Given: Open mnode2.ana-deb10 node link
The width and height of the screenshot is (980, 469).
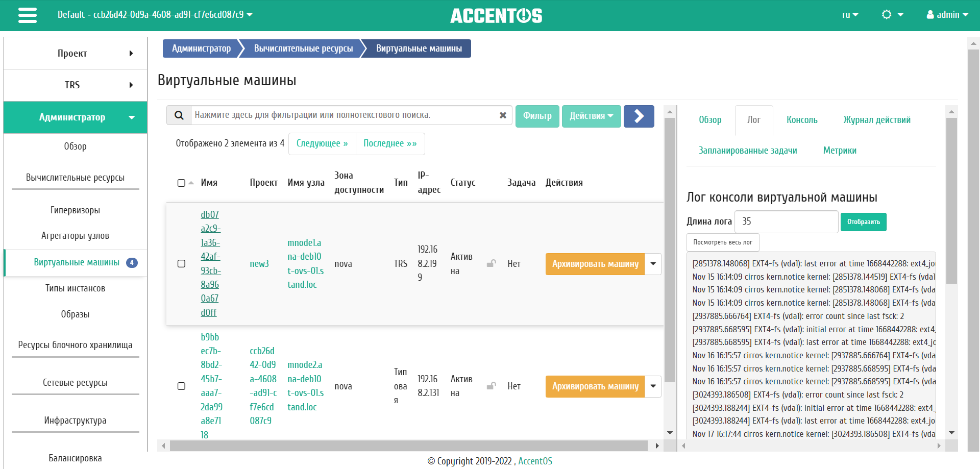Looking at the screenshot, I should [306, 386].
